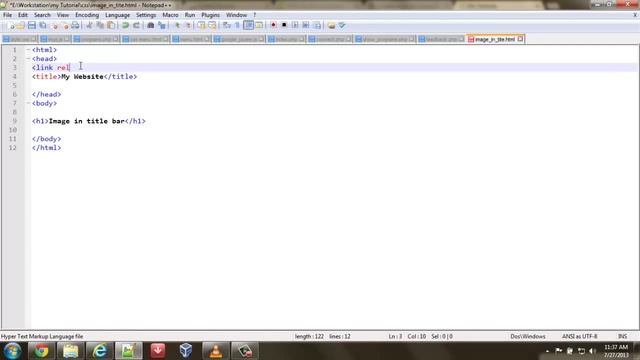Undo last edit with green arrow
Viewport: 640px width, 360px height.
(125, 25)
